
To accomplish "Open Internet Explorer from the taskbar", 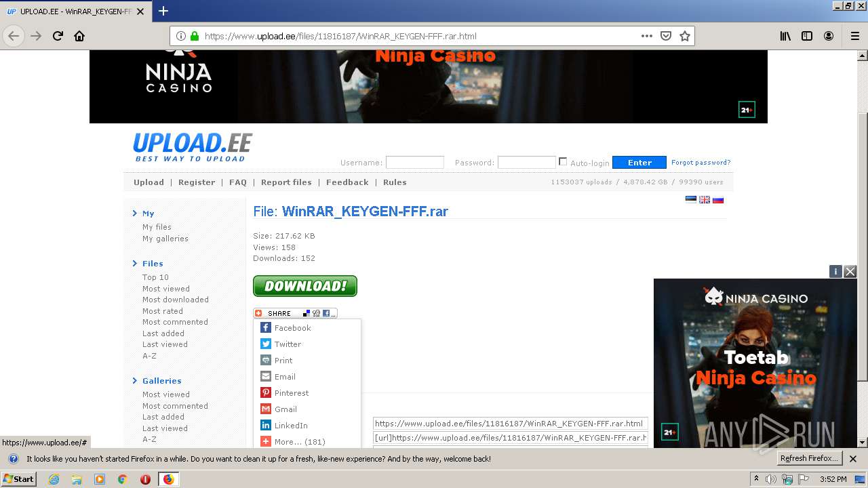I will pos(54,479).
